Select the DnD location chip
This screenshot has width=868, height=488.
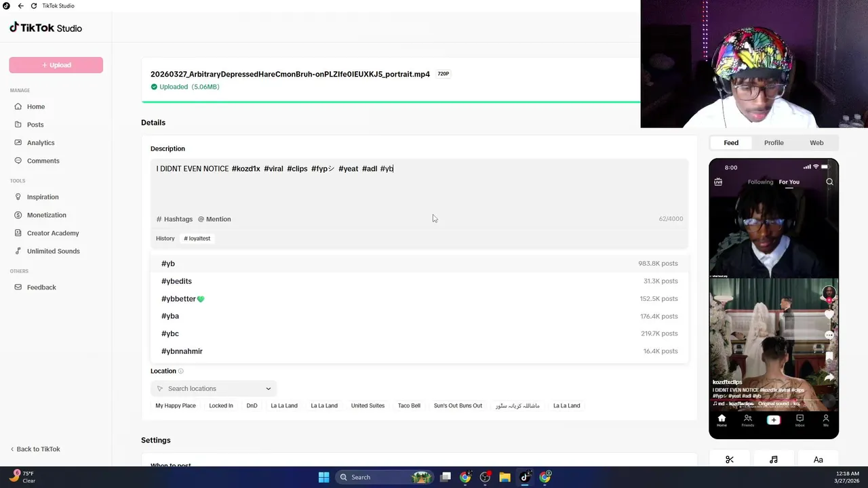coord(252,405)
